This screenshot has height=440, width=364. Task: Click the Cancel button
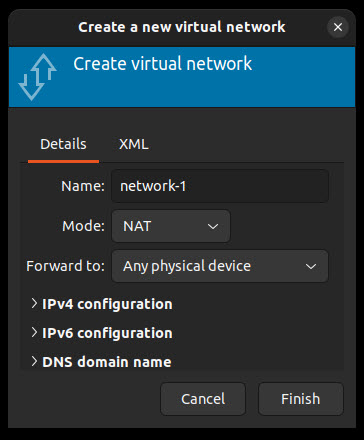click(x=203, y=399)
